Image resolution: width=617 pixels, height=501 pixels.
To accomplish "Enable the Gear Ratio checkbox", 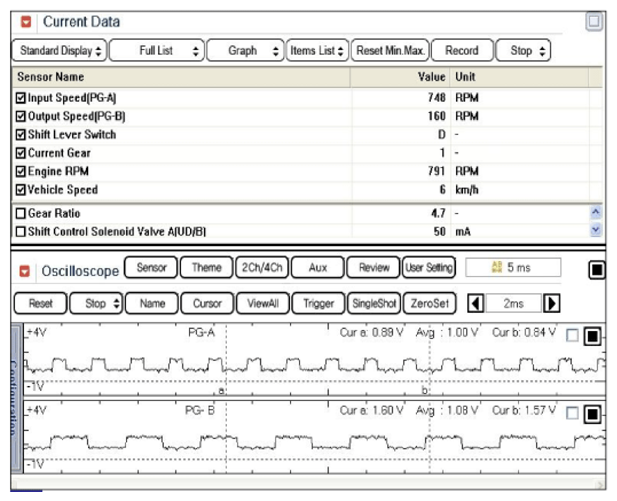I will (22, 213).
